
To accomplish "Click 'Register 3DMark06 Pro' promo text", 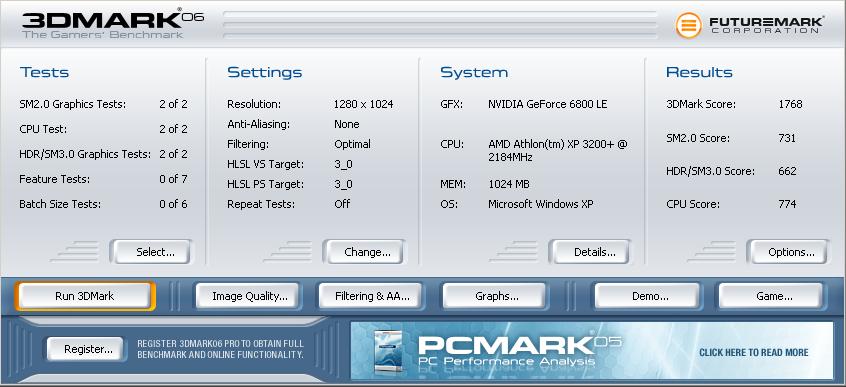I will click(x=220, y=349).
